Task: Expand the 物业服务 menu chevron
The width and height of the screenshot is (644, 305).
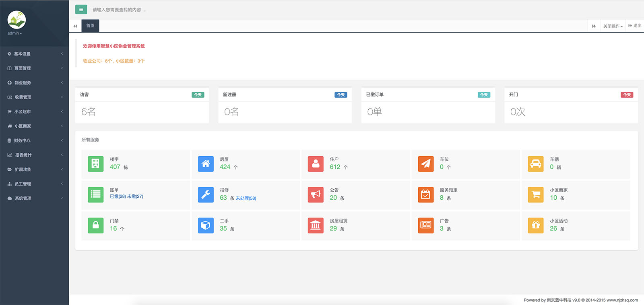Action: (x=62, y=83)
